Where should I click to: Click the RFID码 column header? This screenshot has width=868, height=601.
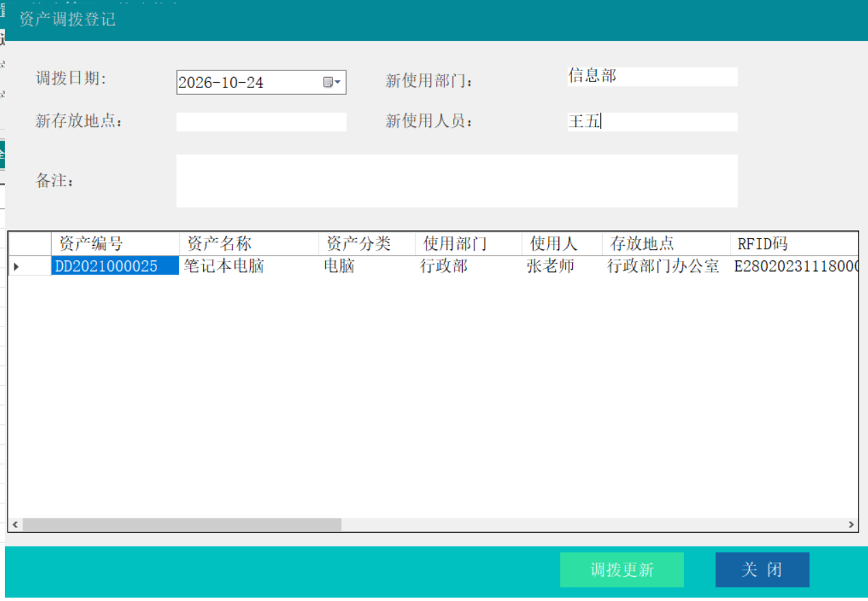(x=794, y=244)
